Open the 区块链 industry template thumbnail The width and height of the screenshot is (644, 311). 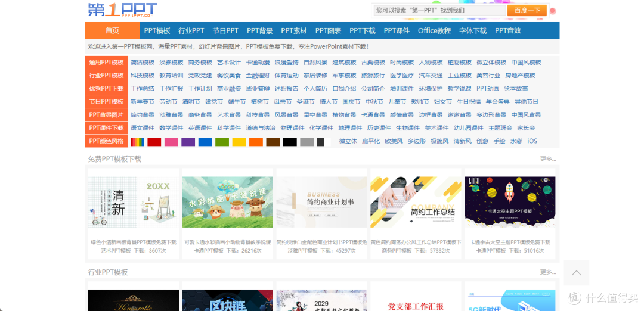pyautogui.click(x=228, y=300)
